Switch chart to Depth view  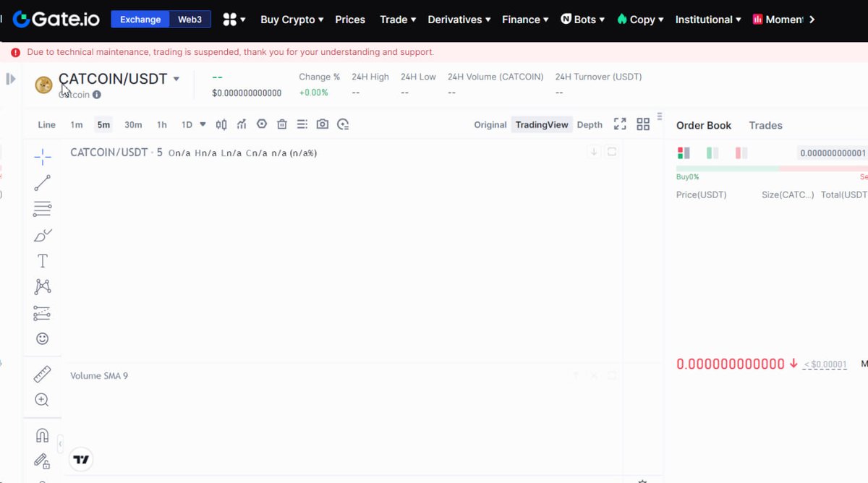tap(590, 124)
